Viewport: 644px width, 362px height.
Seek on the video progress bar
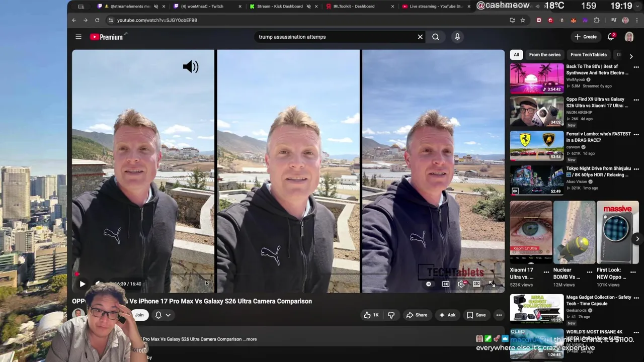[288, 275]
